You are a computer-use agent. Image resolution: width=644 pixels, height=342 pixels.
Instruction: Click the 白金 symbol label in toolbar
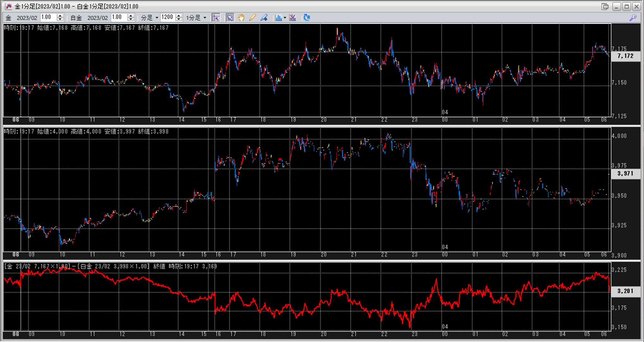[x=76, y=18]
